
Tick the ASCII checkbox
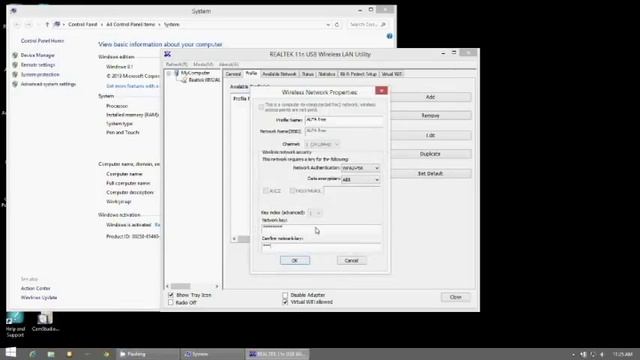click(266, 191)
